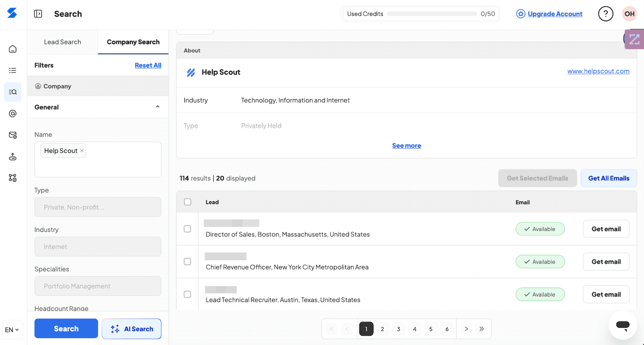Open the chat support bubble
Image resolution: width=644 pixels, height=345 pixels.
(622, 325)
